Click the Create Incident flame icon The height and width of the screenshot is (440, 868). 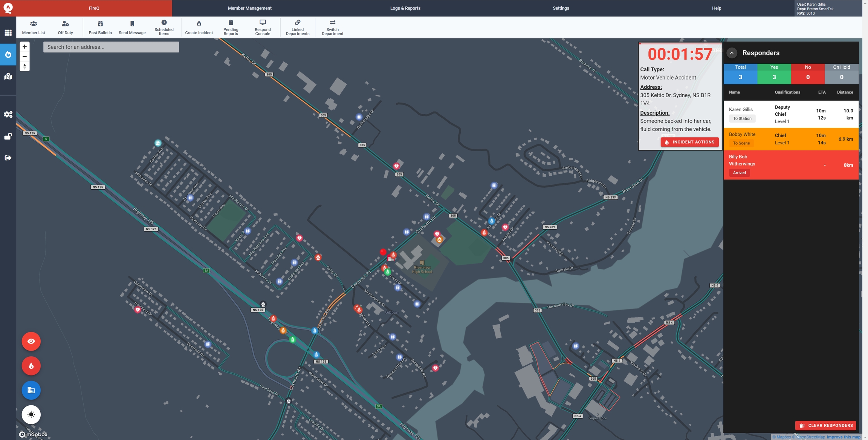199,23
